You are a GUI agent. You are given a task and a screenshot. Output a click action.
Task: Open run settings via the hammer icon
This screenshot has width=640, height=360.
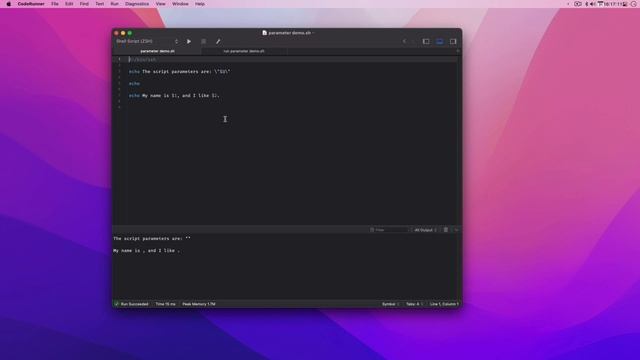point(218,41)
